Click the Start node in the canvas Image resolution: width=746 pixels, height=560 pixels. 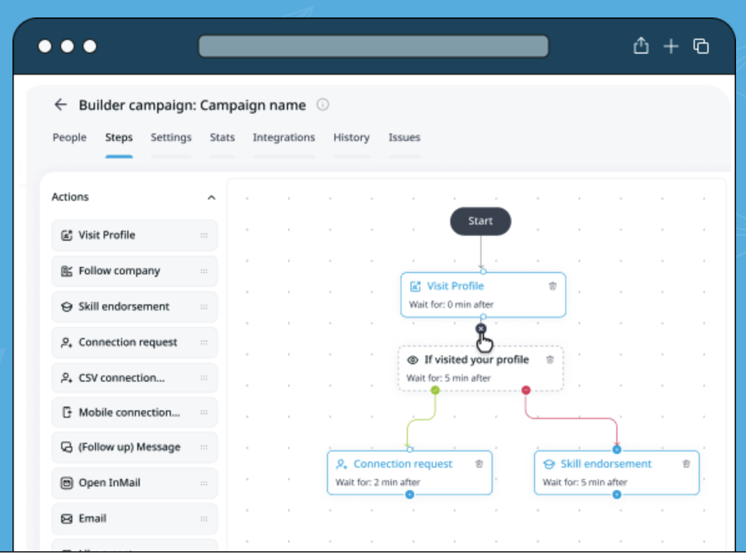(480, 221)
